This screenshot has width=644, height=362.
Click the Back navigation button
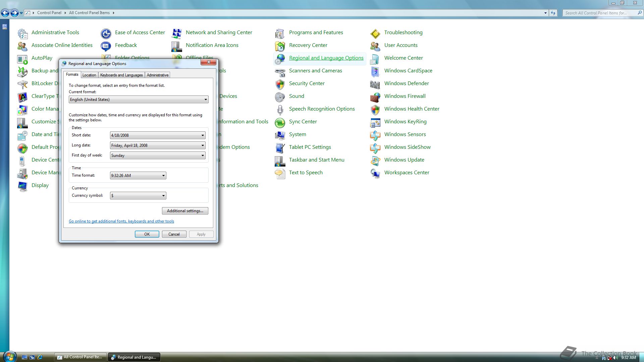pyautogui.click(x=5, y=13)
